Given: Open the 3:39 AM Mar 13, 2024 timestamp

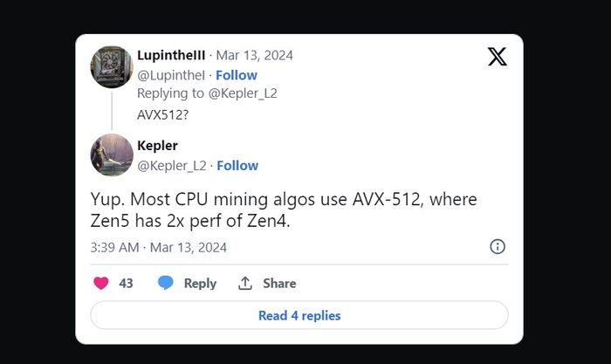Looking at the screenshot, I should pos(158,247).
